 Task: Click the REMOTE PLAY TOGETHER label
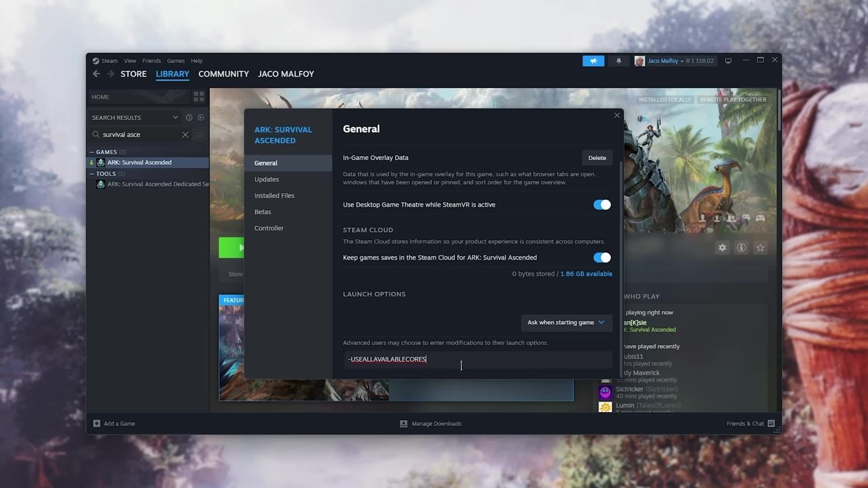coord(733,100)
